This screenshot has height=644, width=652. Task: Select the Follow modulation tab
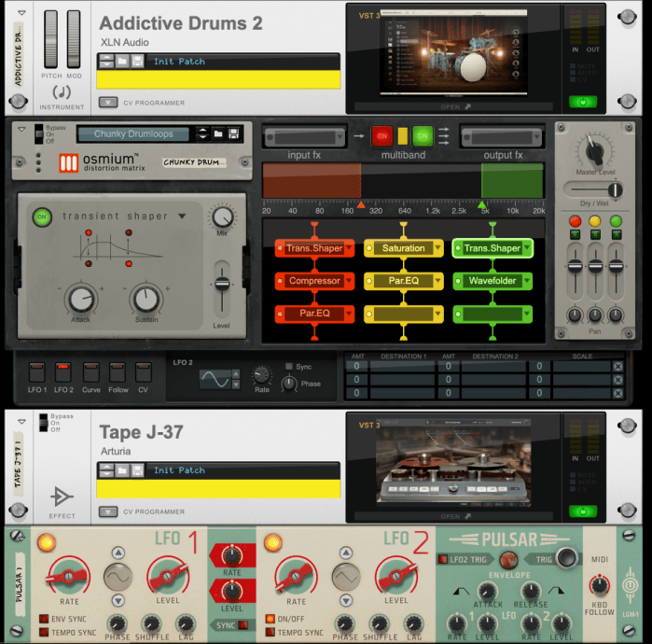(117, 371)
